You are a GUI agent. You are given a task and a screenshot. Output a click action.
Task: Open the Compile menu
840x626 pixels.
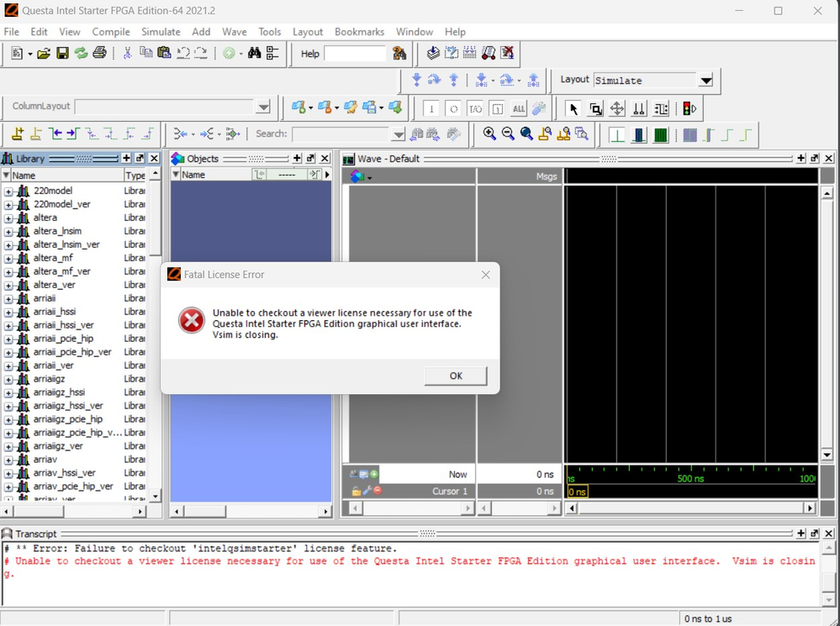click(x=111, y=32)
